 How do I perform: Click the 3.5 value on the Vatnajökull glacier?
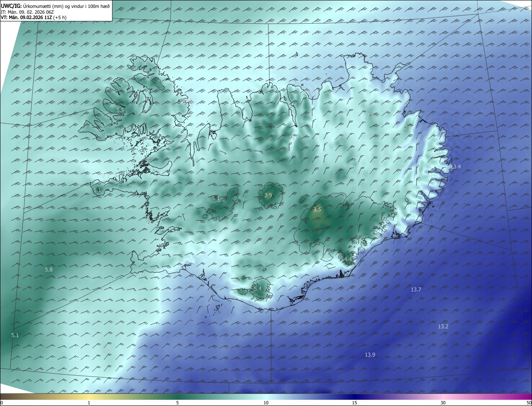pos(317,210)
